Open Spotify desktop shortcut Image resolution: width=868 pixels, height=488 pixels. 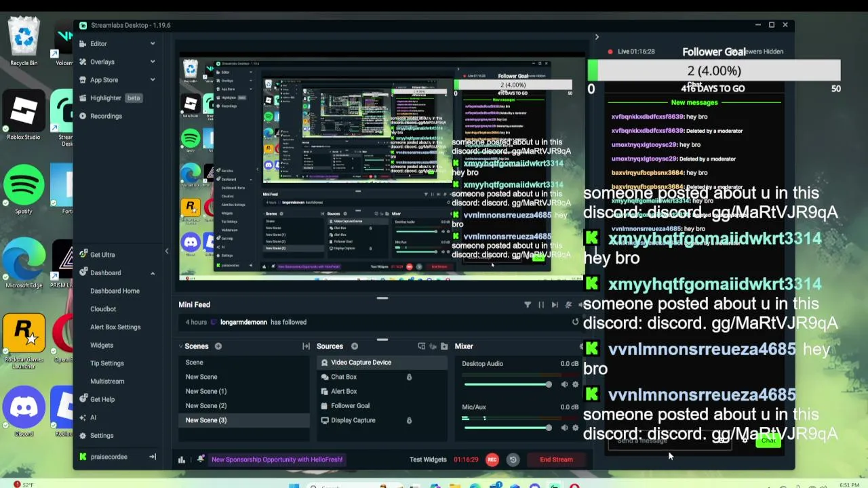(x=24, y=188)
